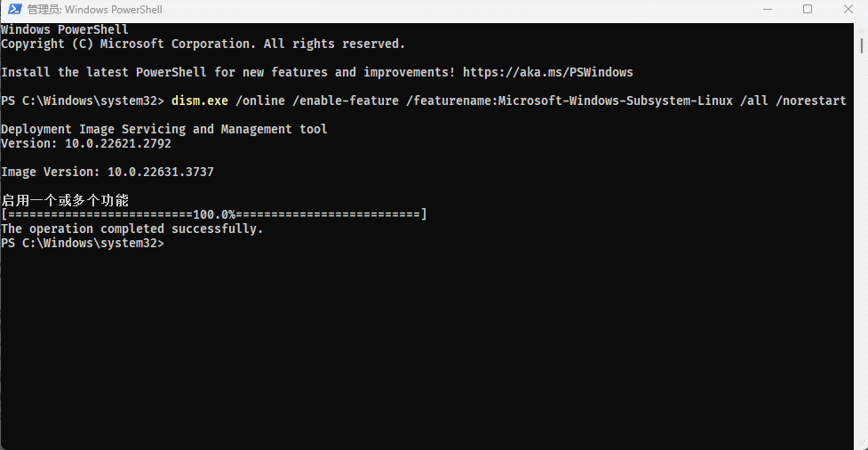Viewport: 868px width, 450px height.
Task: Close the administrator PowerShell window
Action: coord(847,10)
